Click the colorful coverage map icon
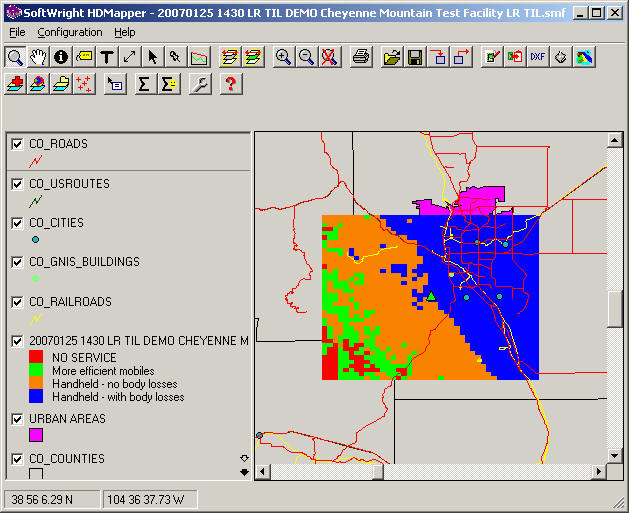 click(584, 57)
